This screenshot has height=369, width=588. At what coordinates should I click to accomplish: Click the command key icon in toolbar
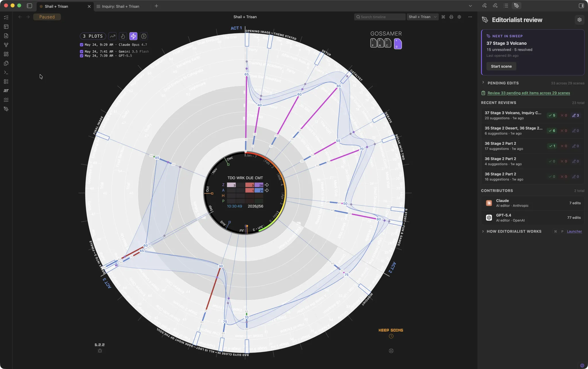pyautogui.click(x=443, y=17)
